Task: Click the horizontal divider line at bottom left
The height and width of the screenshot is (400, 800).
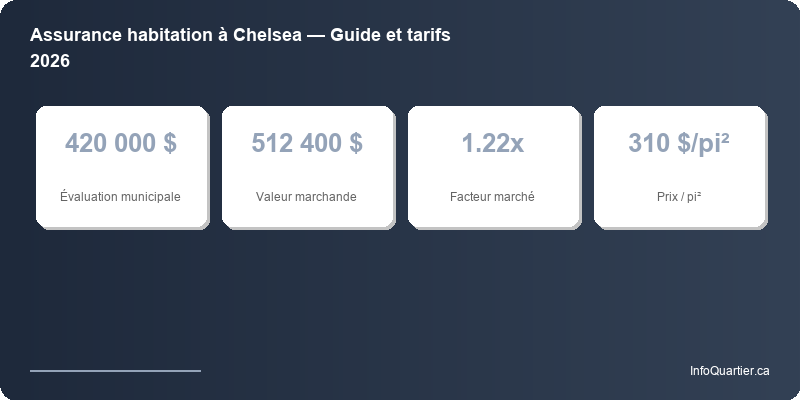Action: [x=115, y=370]
